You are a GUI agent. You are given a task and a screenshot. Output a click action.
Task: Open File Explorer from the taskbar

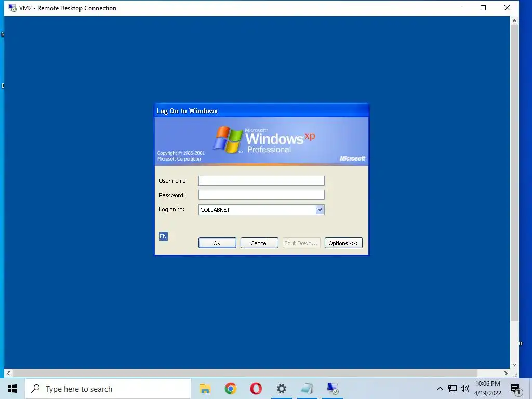click(x=205, y=389)
